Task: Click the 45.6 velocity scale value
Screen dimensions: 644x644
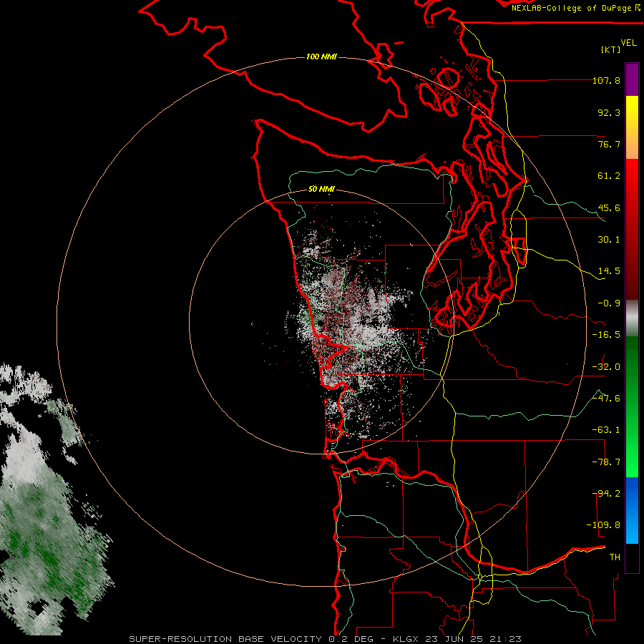Action: [x=609, y=208]
